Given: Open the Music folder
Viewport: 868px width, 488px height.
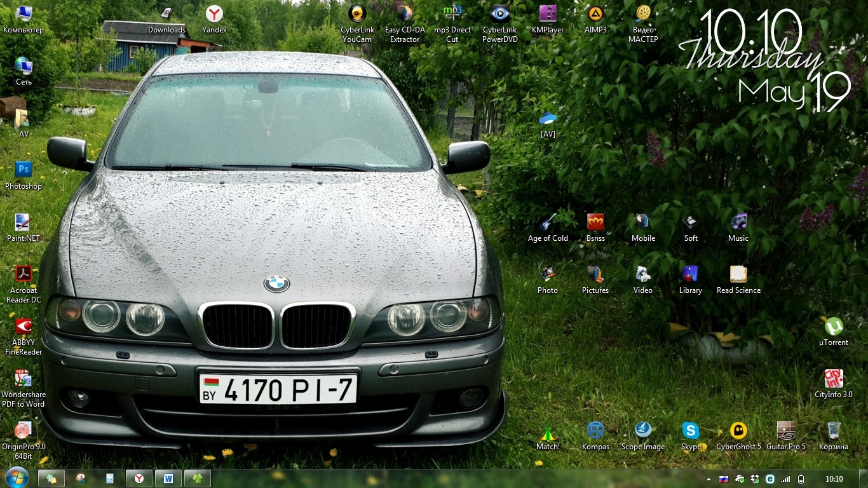Looking at the screenshot, I should pos(738,227).
